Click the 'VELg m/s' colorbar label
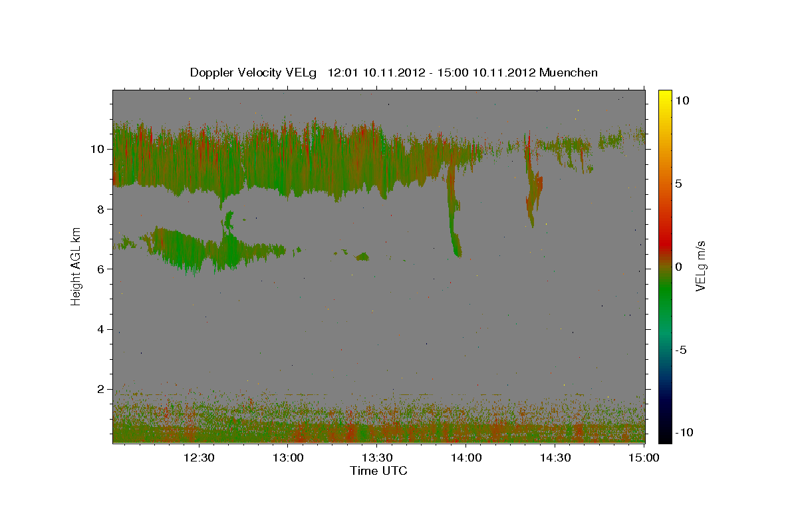This screenshot has width=798, height=532. pyautogui.click(x=700, y=265)
